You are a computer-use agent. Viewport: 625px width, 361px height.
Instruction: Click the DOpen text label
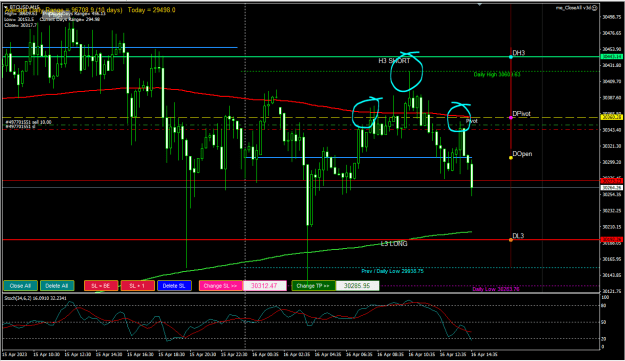coord(522,154)
